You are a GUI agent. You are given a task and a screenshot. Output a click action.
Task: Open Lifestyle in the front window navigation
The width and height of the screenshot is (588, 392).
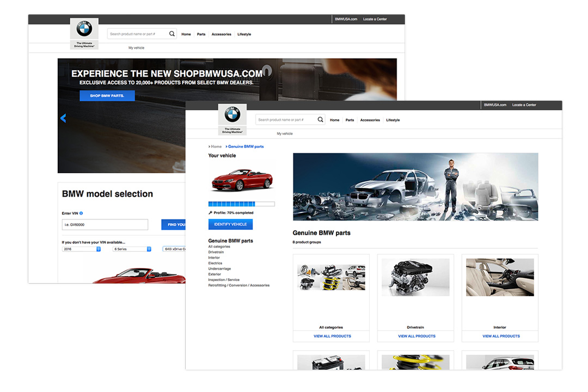click(393, 120)
